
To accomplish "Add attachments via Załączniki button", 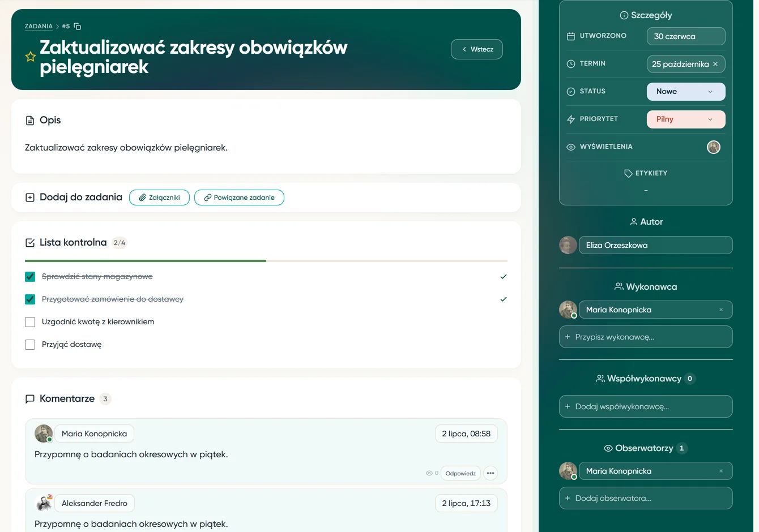I will coord(159,198).
